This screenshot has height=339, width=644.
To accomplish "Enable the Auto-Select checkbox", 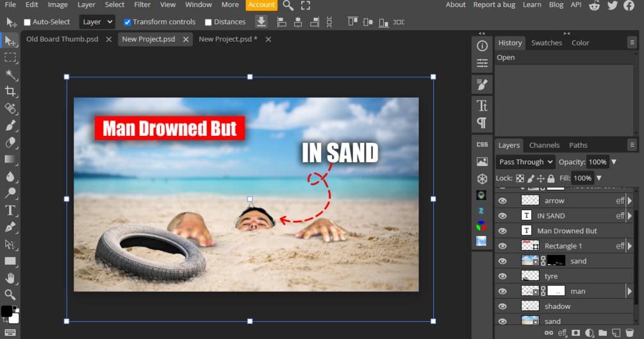I will (28, 22).
